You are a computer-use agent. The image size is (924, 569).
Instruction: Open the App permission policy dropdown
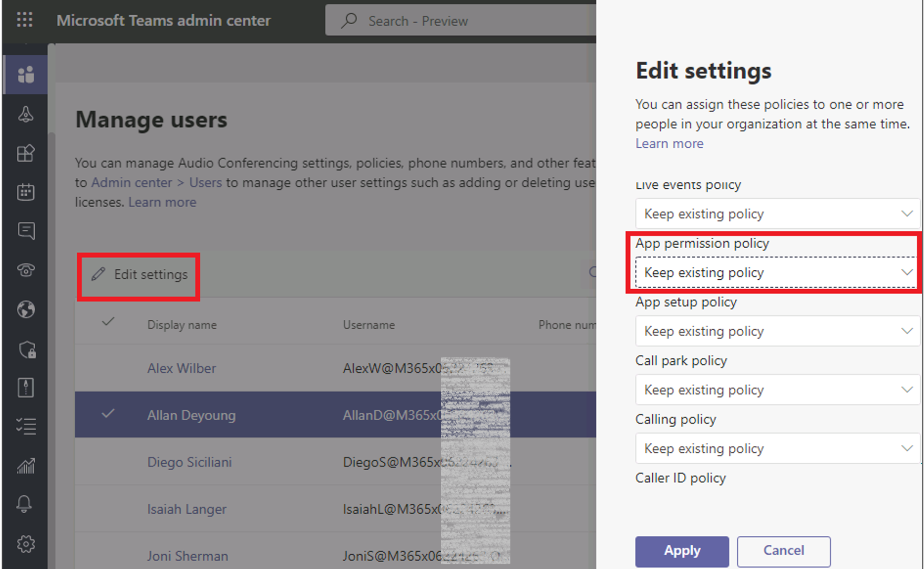tap(776, 272)
